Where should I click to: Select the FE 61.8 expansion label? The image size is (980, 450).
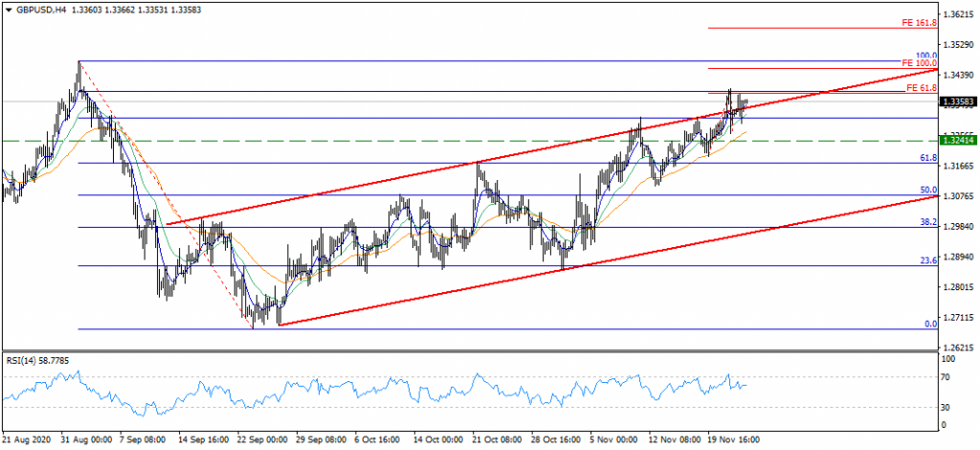(x=922, y=87)
